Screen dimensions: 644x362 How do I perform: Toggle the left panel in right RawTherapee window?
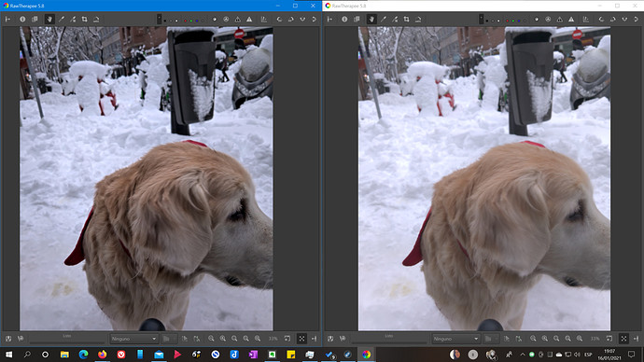329,20
